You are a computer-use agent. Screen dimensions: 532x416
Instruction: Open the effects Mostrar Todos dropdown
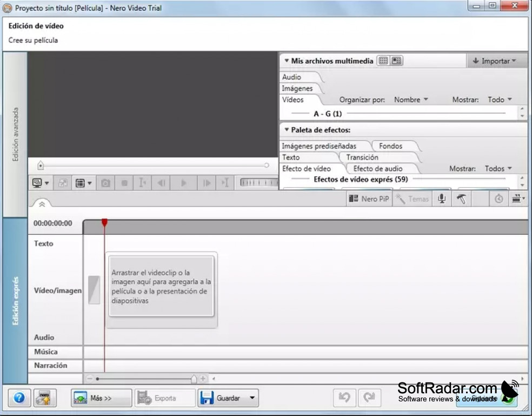click(498, 168)
